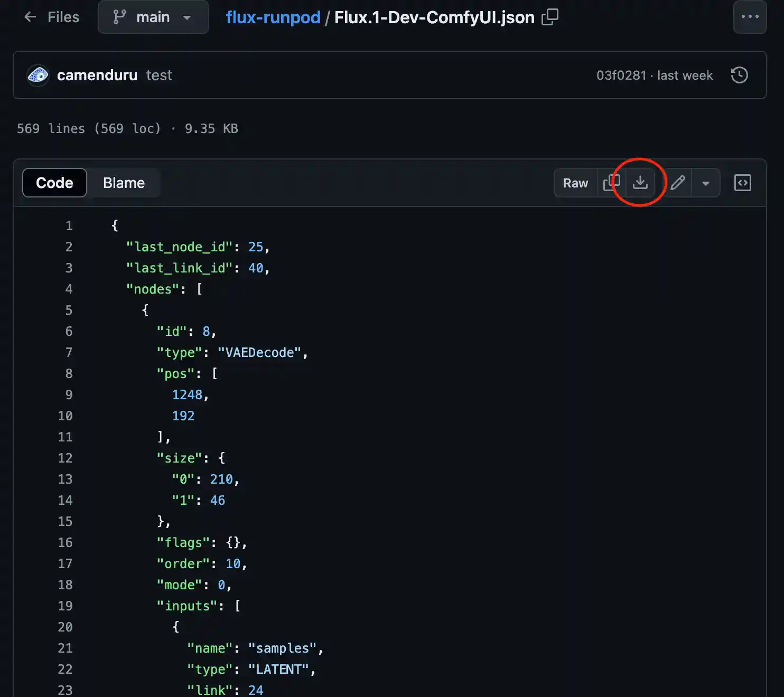Copy raw file contents to clipboard

(x=611, y=183)
